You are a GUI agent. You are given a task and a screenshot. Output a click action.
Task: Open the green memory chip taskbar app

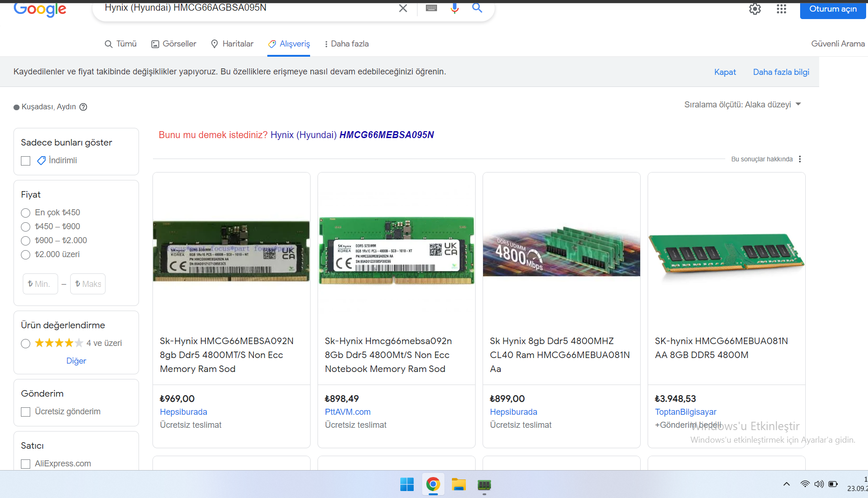484,485
